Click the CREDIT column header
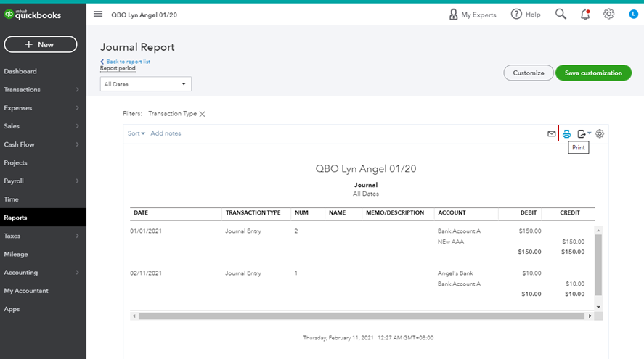 (570, 213)
